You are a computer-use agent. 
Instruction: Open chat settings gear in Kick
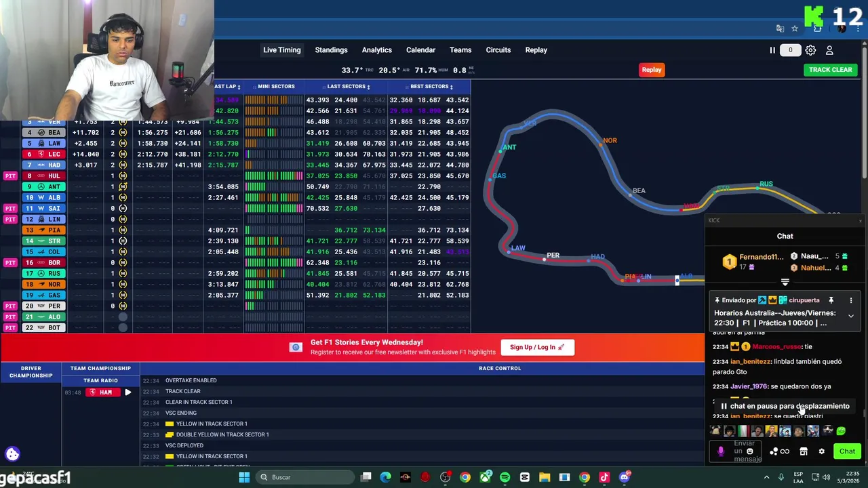[x=821, y=451]
